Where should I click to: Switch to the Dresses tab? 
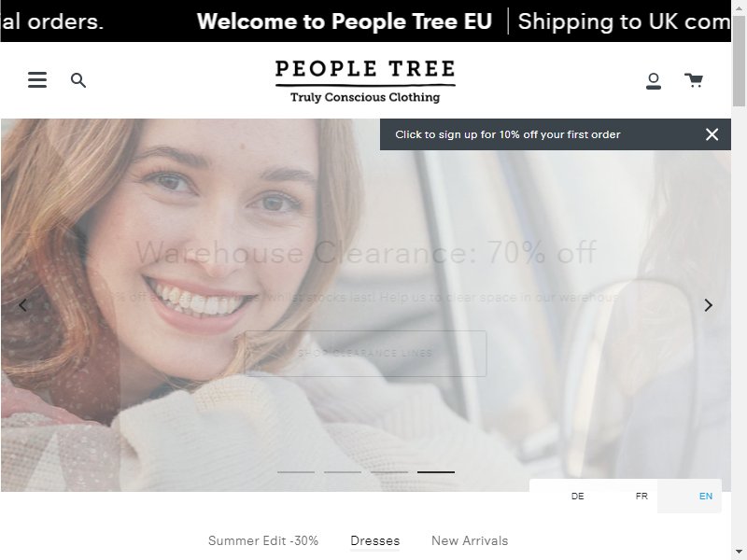375,541
